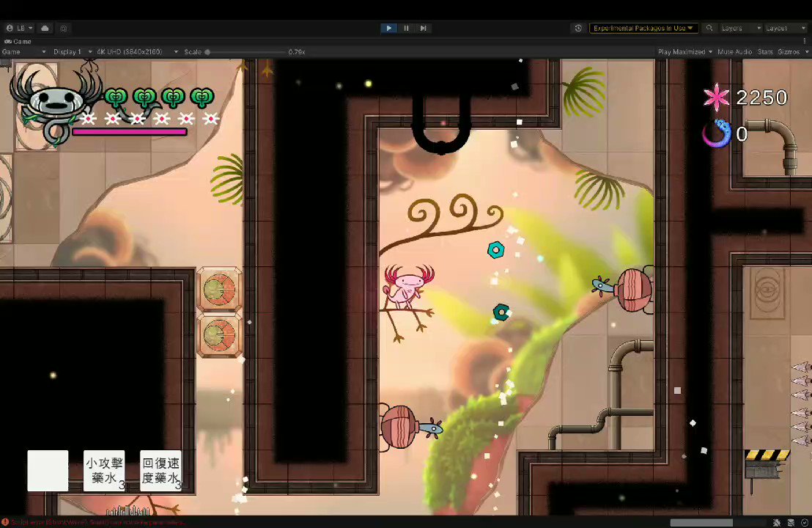Select the Game view tab

click(18, 42)
